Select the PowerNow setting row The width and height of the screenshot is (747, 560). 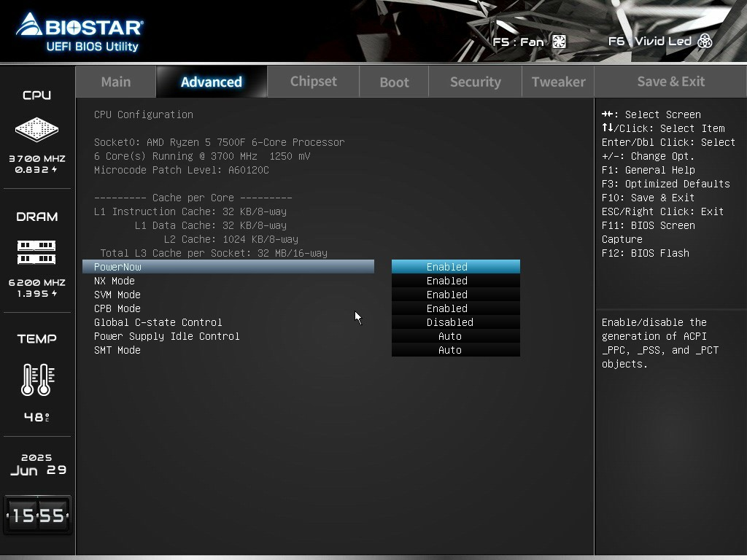click(x=228, y=267)
